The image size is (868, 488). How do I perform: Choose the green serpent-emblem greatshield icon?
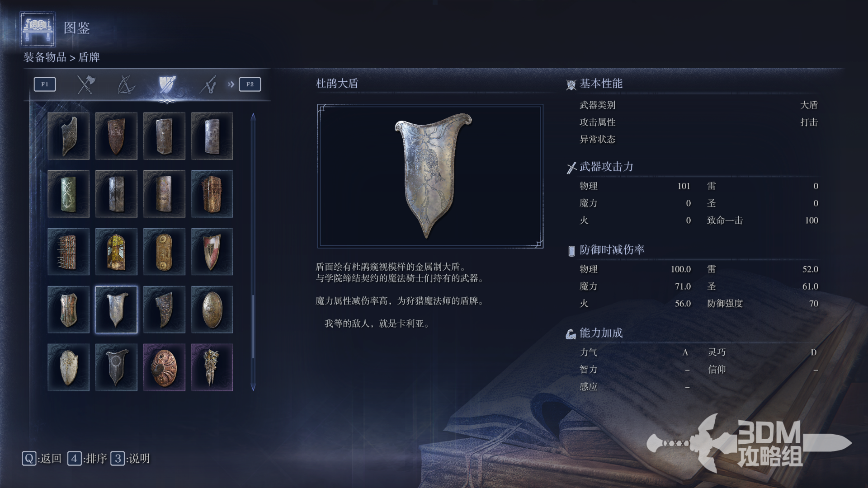[68, 194]
